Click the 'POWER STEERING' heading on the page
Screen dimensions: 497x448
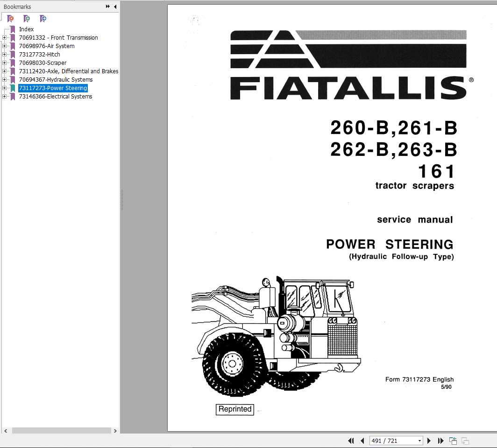coord(390,244)
